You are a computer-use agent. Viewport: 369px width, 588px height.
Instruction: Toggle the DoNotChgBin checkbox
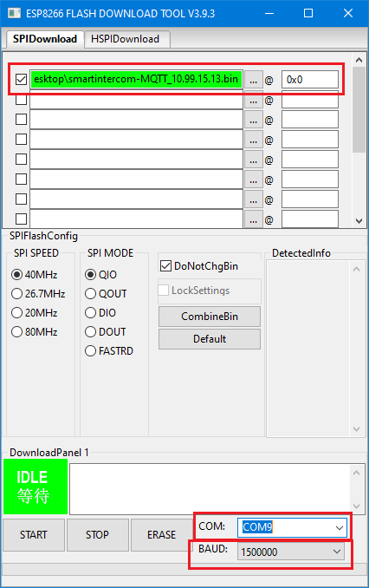[165, 266]
